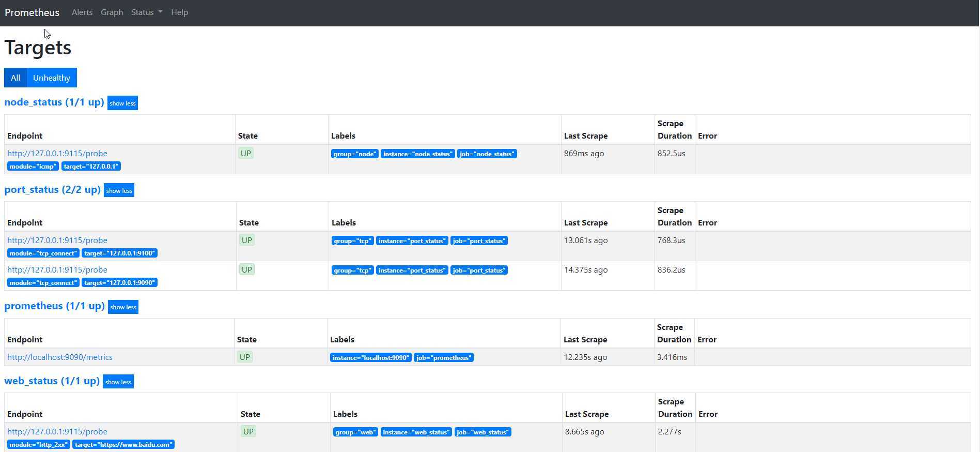
Task: Click group="node" label badge
Action: tap(355, 154)
